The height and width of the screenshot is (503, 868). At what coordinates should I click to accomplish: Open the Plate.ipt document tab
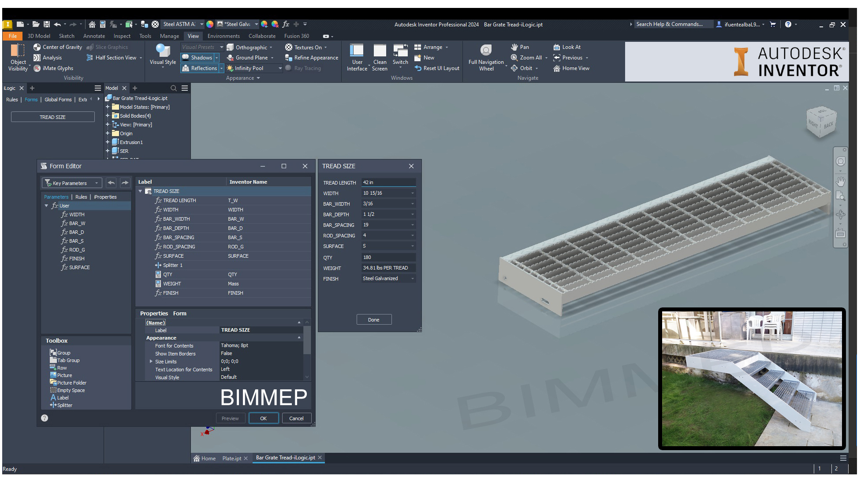[231, 459]
